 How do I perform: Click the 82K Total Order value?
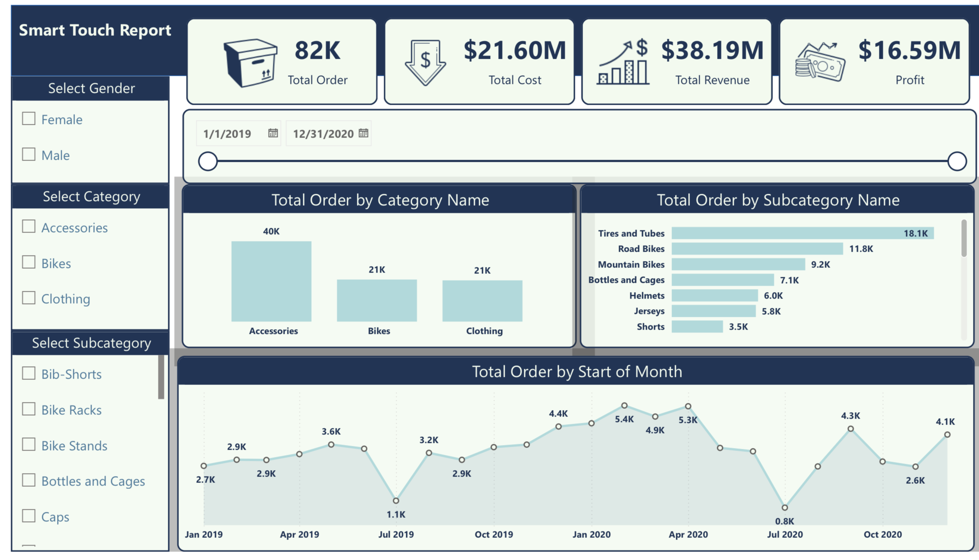click(x=318, y=50)
